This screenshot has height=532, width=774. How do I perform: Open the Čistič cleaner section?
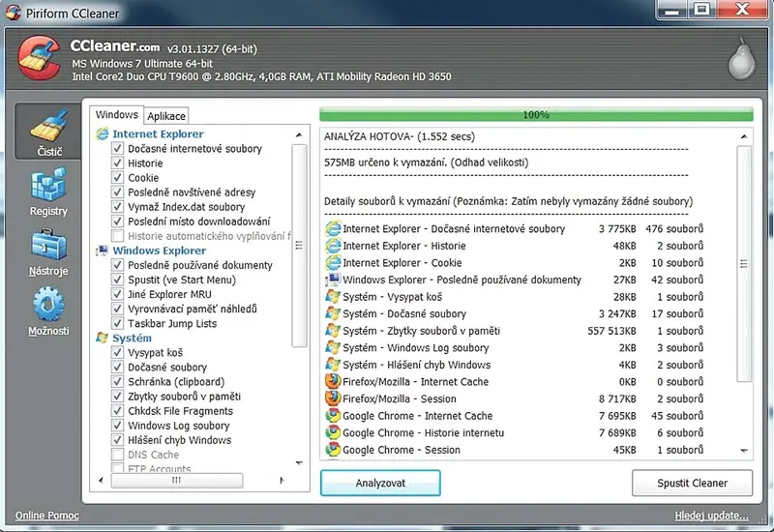pos(47,132)
